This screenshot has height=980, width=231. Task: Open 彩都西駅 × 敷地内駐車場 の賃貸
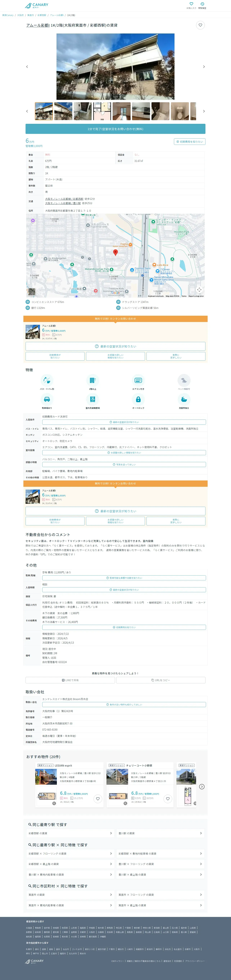click(x=160, y=853)
